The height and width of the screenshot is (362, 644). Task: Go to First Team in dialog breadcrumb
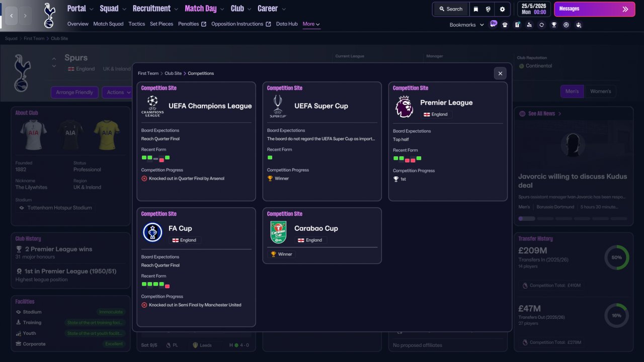(148, 73)
